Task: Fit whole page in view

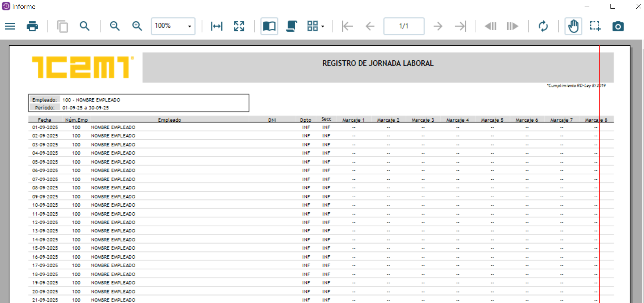Action: [x=239, y=26]
